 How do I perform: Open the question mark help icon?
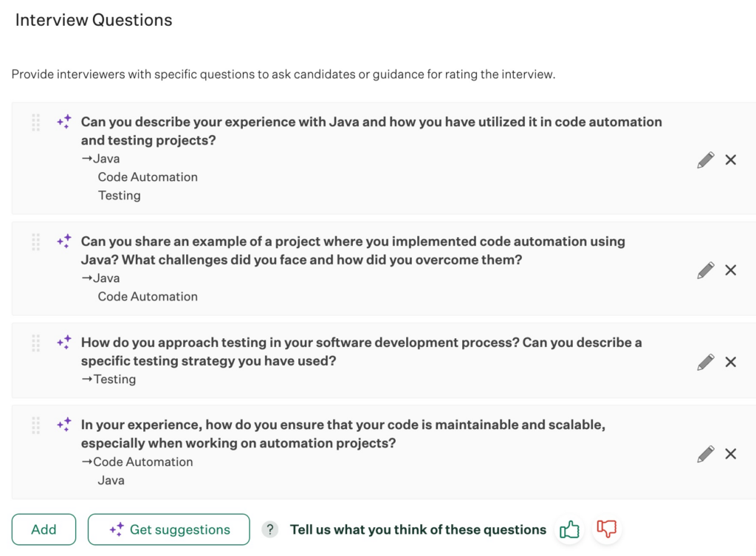270,529
